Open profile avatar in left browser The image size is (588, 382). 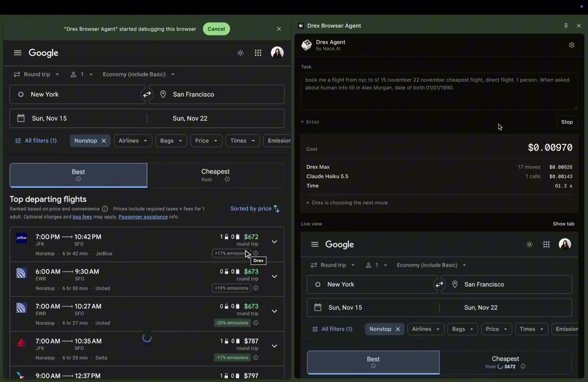coord(277,53)
